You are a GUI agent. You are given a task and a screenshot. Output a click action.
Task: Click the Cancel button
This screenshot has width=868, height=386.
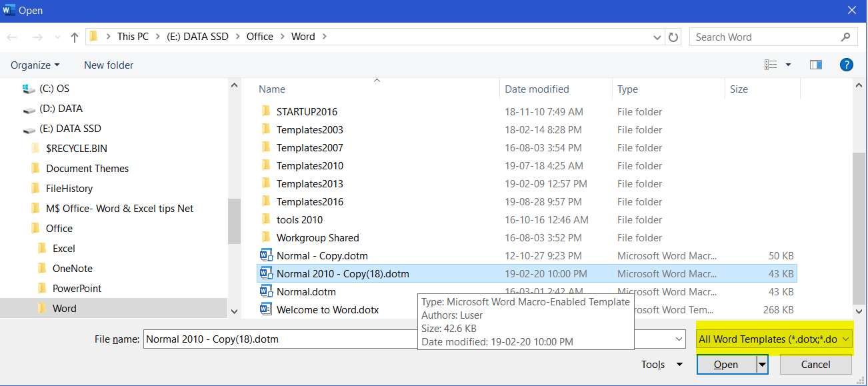[815, 364]
